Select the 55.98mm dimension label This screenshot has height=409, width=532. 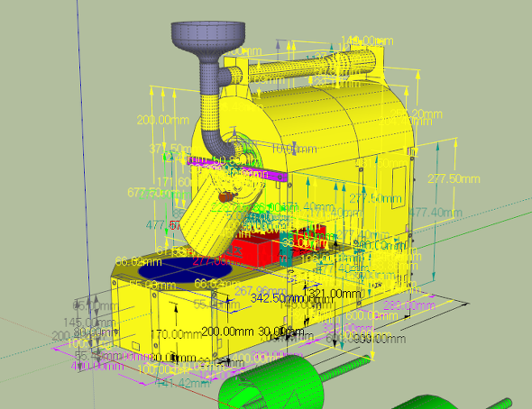(x=152, y=286)
